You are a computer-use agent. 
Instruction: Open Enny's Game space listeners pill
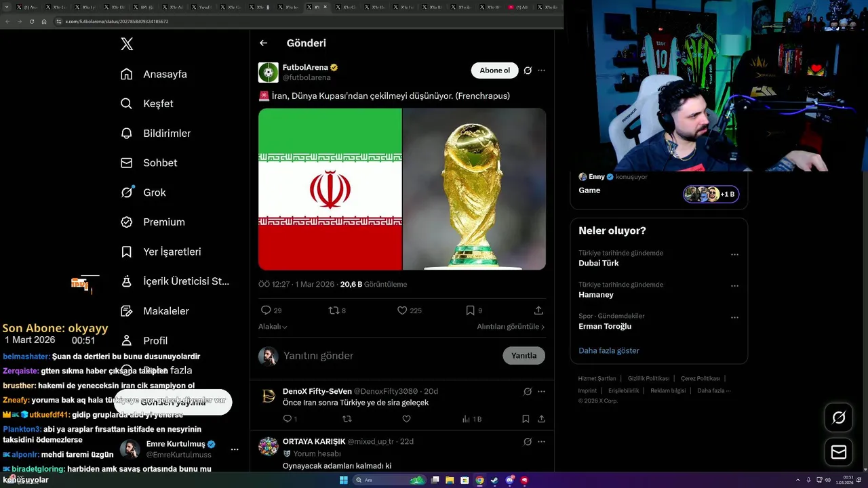pos(711,194)
